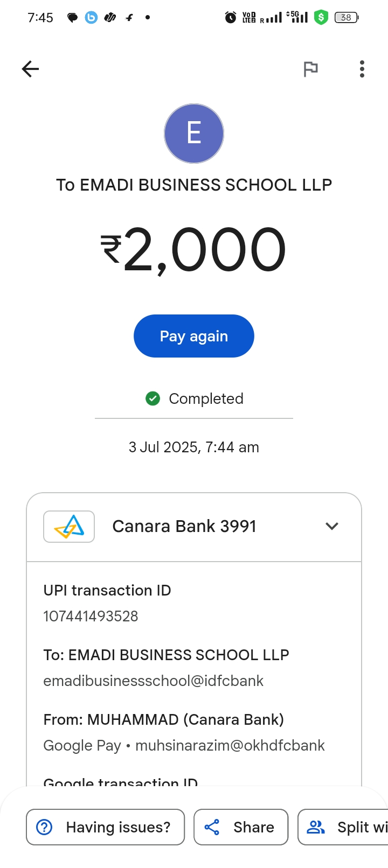The height and width of the screenshot is (868, 388).
Task: Tap the recipient avatar with letter E
Action: click(194, 134)
